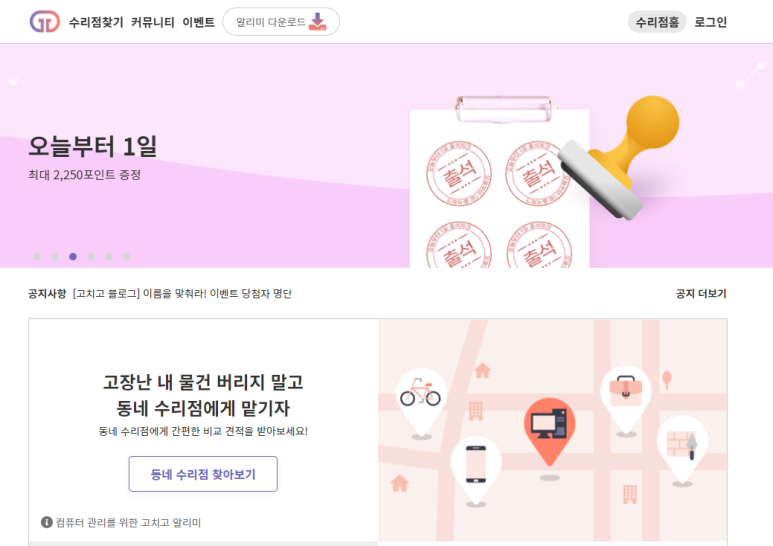
Task: Open the 이벤트 menu
Action: [x=198, y=22]
